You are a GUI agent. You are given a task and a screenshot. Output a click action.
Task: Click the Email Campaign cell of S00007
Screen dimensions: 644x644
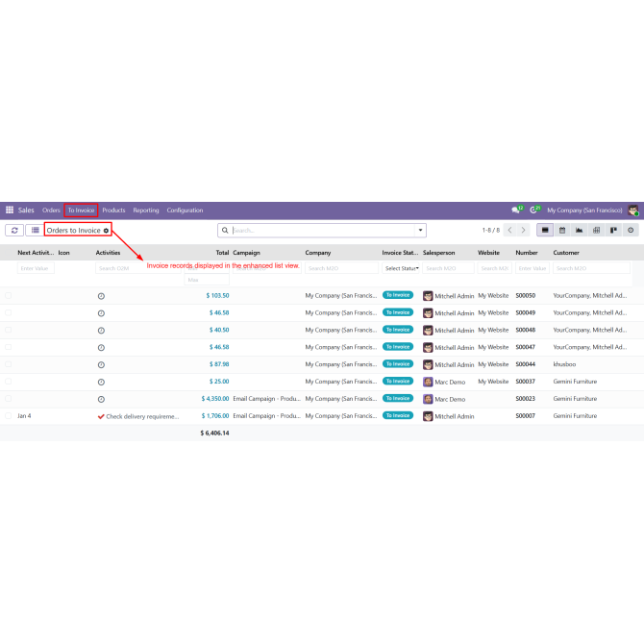click(266, 415)
